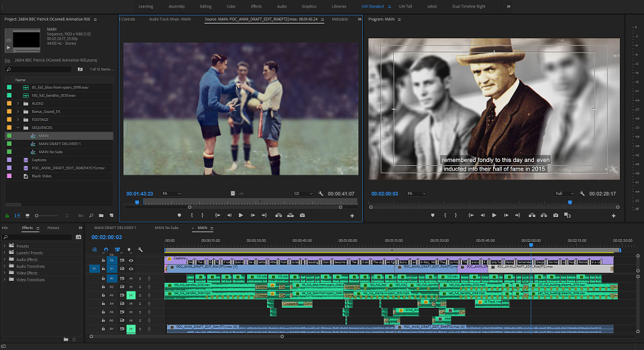Expand Video Transitions in Effects panel

pyautogui.click(x=5, y=279)
